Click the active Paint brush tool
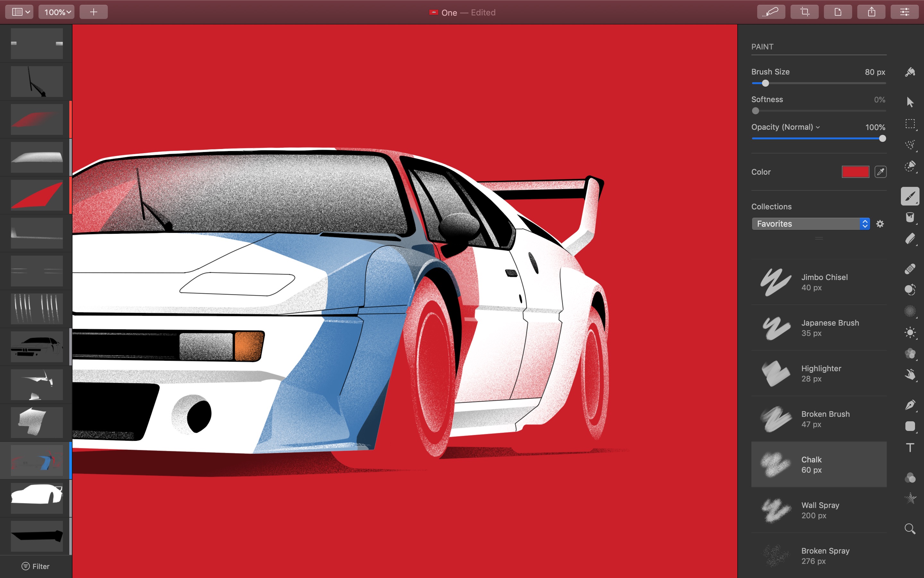 click(x=910, y=196)
